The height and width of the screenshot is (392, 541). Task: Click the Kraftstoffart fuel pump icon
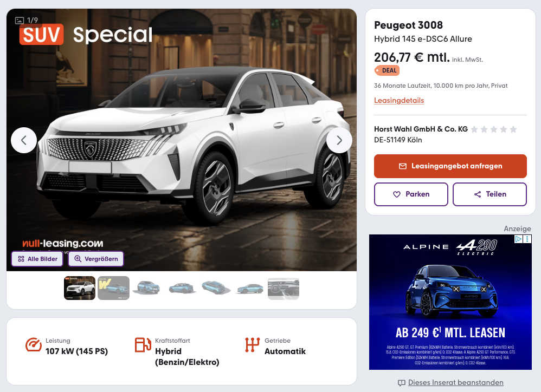tap(143, 345)
